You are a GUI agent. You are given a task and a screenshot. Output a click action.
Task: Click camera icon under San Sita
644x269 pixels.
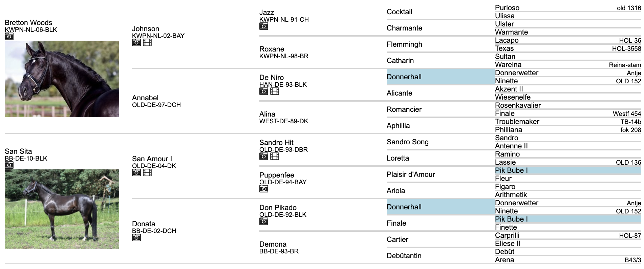click(9, 165)
